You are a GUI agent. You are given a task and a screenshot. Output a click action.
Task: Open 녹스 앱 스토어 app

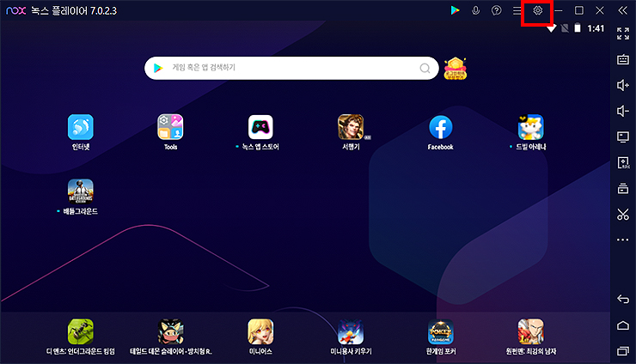coord(260,127)
